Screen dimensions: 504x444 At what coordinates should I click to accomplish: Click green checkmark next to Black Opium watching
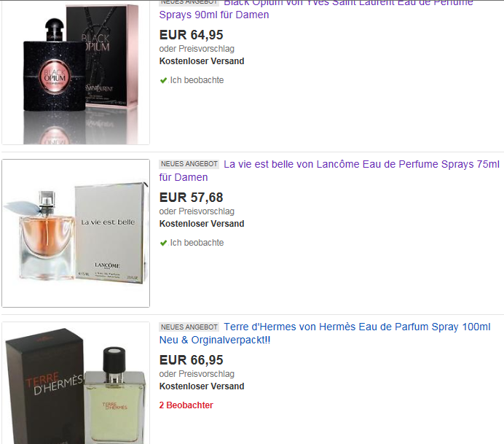[163, 80]
